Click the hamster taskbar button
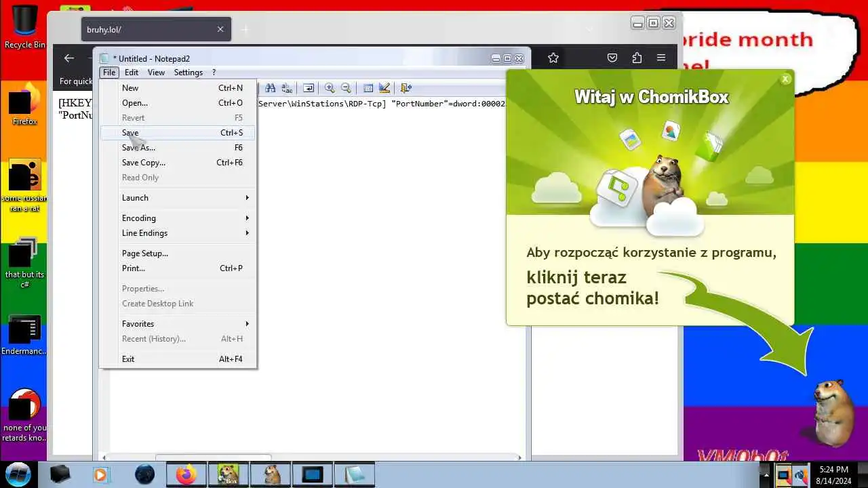Viewport: 868px width, 488px height. [x=272, y=474]
